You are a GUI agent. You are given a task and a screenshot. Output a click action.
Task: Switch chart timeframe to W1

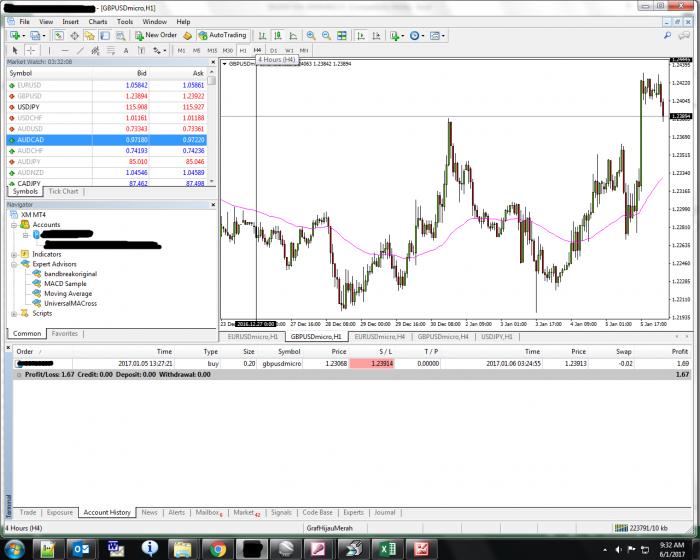tap(289, 50)
